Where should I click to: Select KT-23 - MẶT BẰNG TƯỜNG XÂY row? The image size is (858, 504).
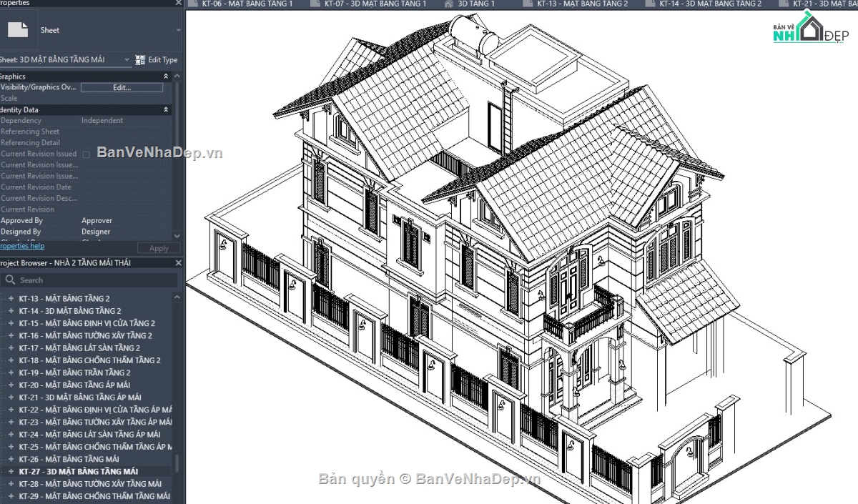click(95, 423)
